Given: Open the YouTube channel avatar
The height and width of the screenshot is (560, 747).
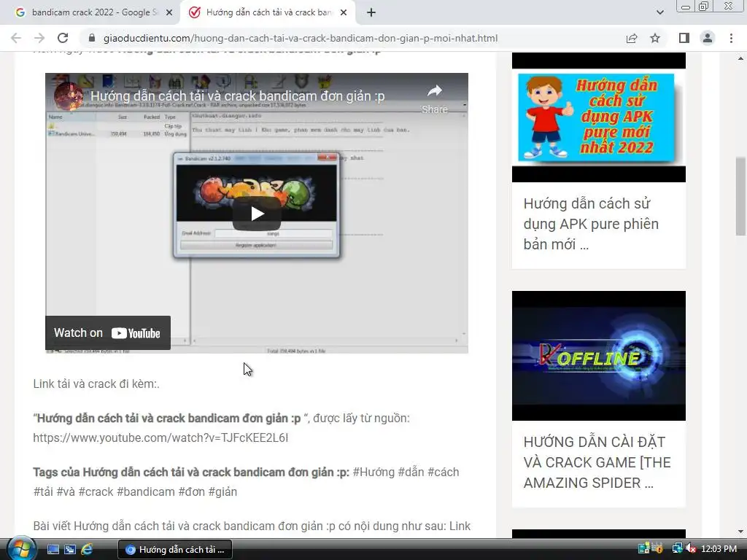Looking at the screenshot, I should coord(68,96).
